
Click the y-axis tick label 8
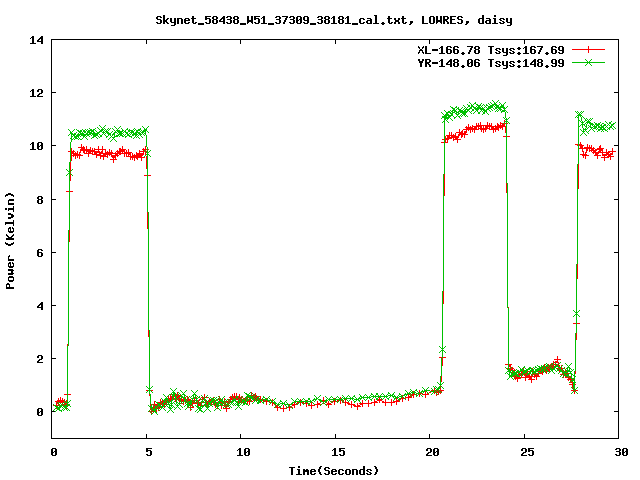(40, 200)
